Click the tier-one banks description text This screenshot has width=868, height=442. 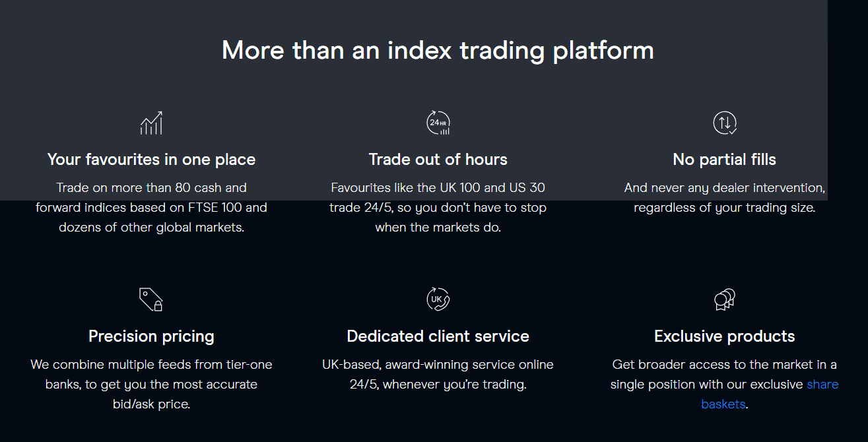[x=151, y=385]
